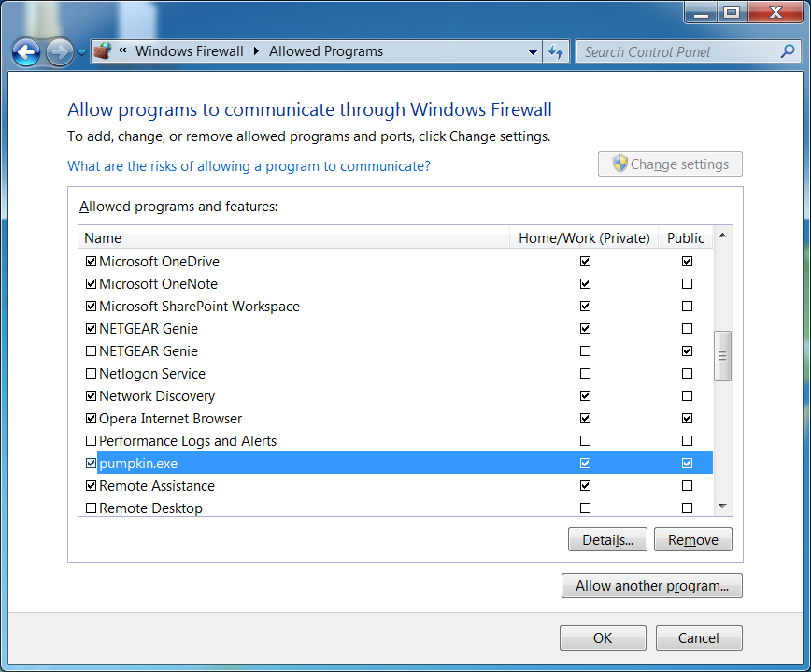Click the search magnifier icon
Viewport: 811px width, 672px height.
click(788, 51)
